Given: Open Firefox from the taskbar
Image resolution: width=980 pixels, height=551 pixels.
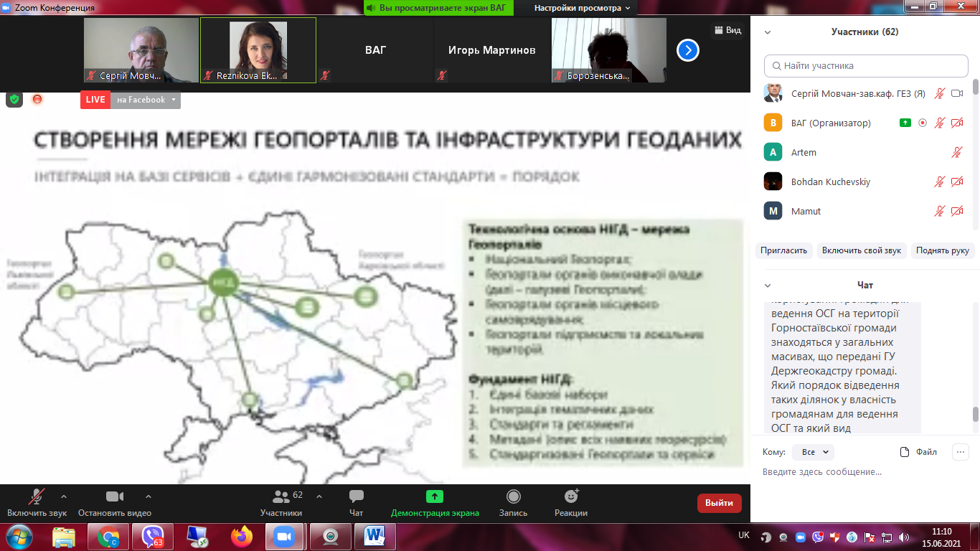Looking at the screenshot, I should pyautogui.click(x=242, y=536).
